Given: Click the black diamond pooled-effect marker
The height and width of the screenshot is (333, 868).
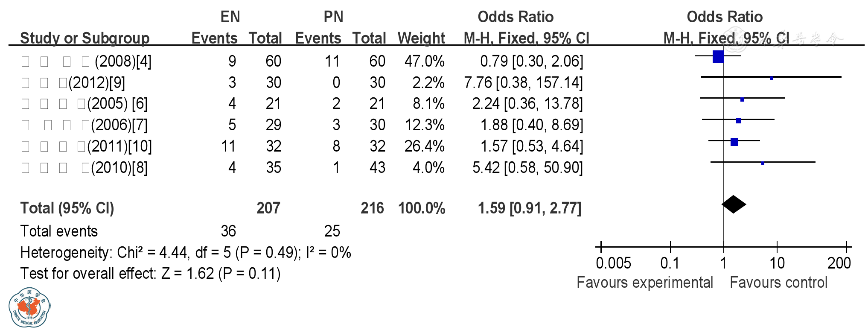Looking at the screenshot, I should click(734, 204).
